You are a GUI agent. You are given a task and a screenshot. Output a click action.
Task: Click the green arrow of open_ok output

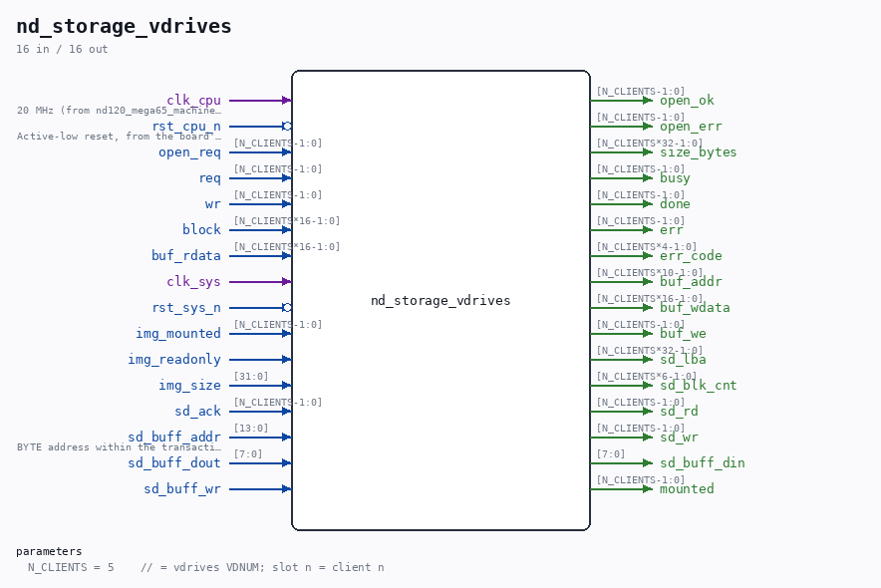click(x=622, y=101)
